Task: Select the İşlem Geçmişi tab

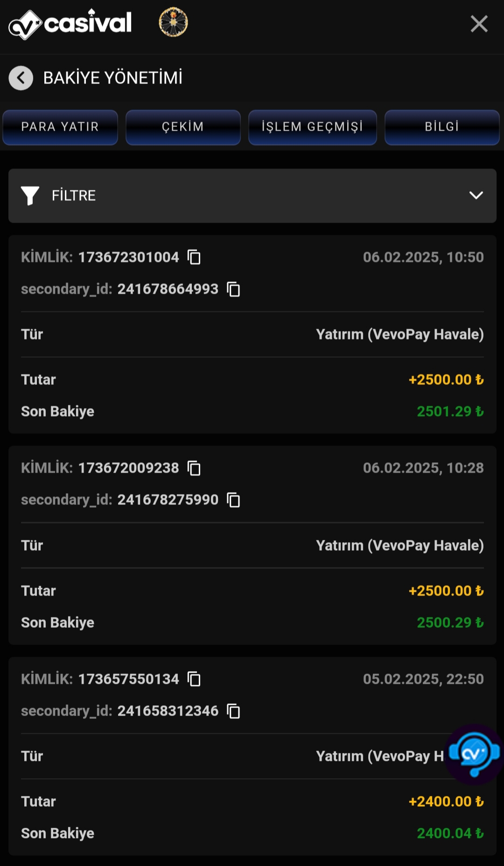Action: click(x=312, y=127)
